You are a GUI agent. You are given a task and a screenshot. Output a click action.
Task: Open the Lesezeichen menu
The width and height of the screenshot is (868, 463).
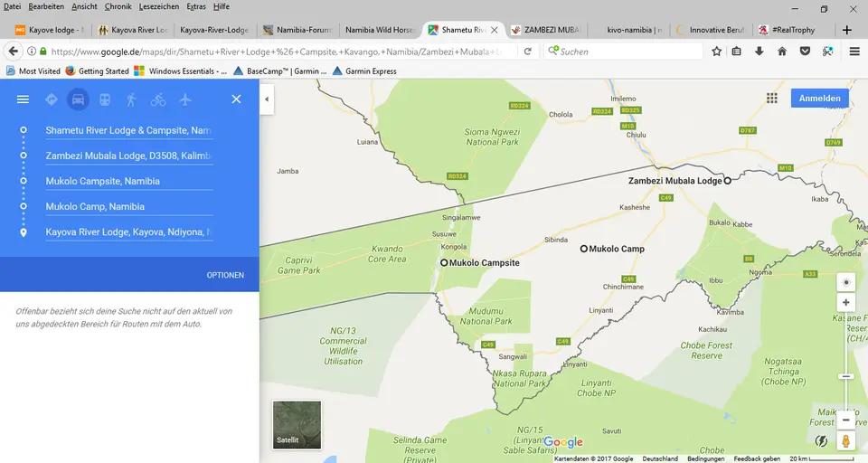(x=159, y=6)
